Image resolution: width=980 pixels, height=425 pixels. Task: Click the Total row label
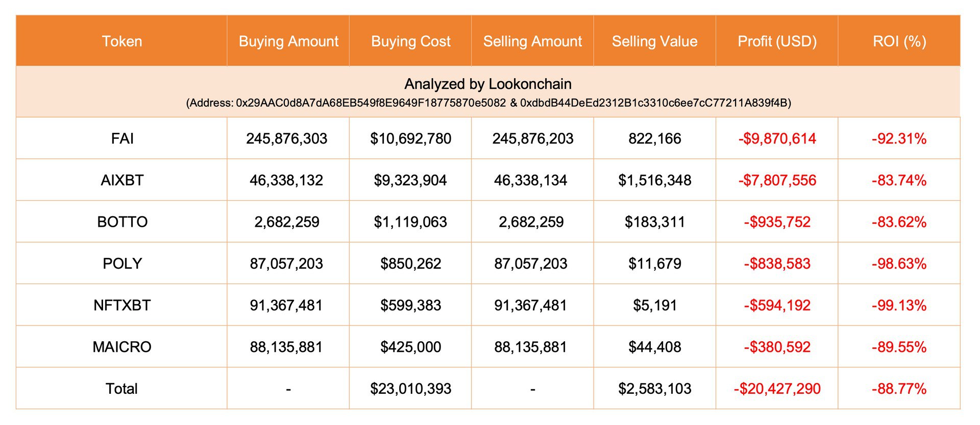121,389
